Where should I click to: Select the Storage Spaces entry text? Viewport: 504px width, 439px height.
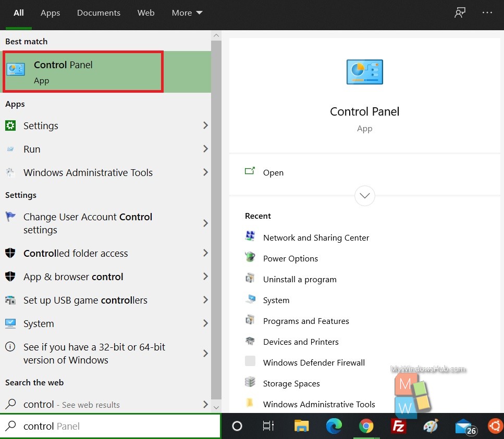click(291, 383)
